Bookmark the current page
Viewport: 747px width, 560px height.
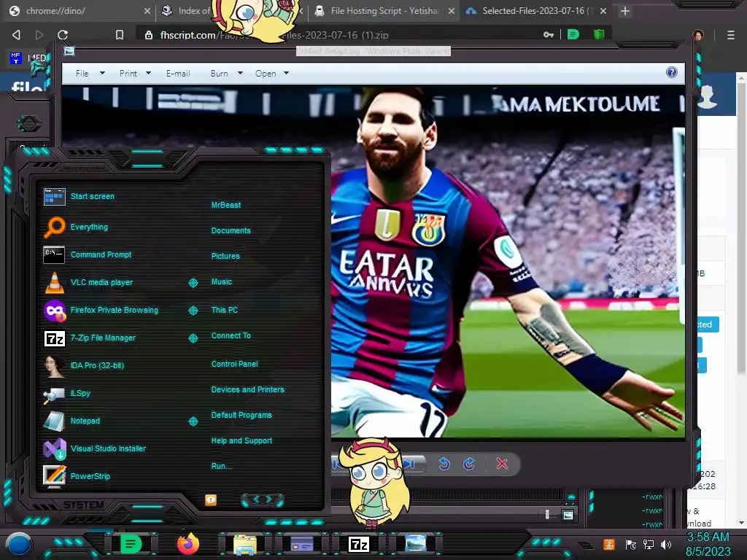pos(120,35)
